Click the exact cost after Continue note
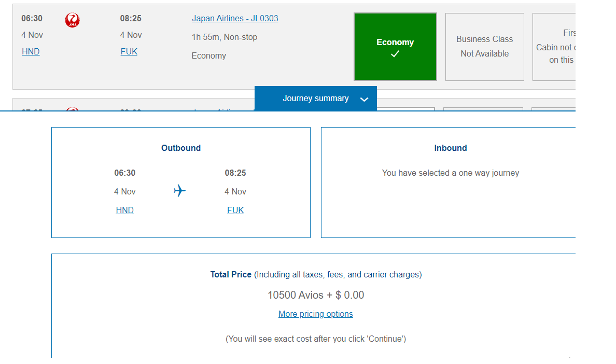The width and height of the screenshot is (616, 364). [316, 339]
